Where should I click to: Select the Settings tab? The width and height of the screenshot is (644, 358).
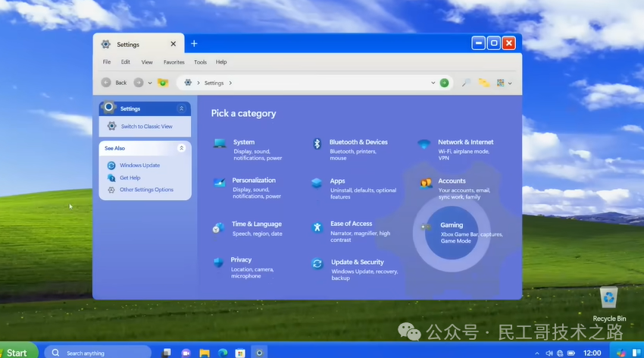pos(139,43)
